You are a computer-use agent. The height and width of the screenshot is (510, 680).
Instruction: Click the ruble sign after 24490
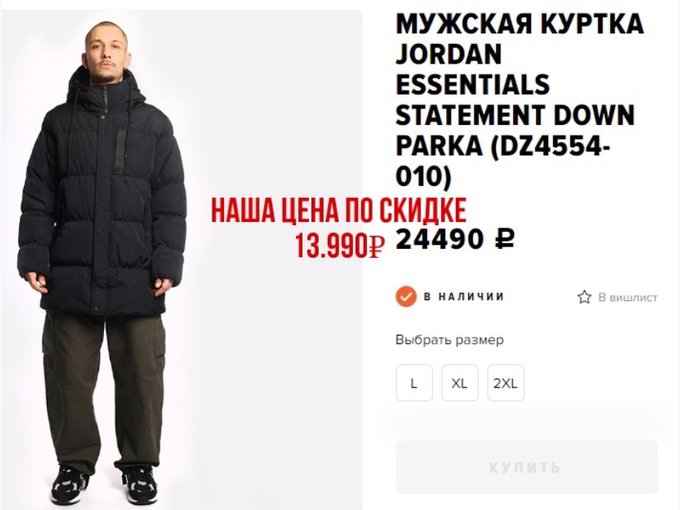click(505, 239)
